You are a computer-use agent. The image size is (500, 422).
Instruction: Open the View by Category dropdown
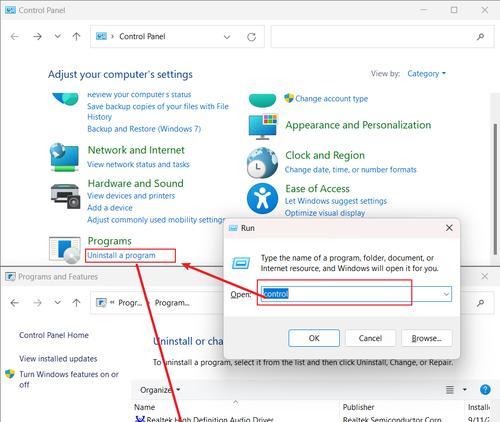pyautogui.click(x=426, y=74)
